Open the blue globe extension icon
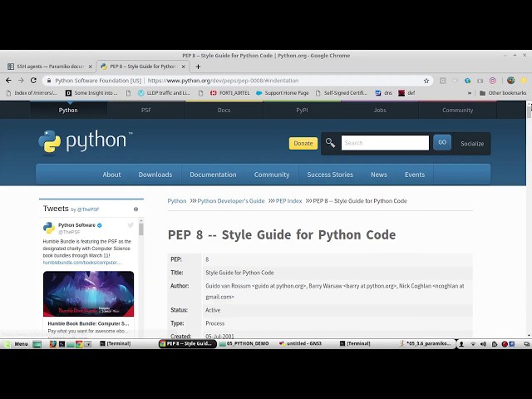The width and height of the screenshot is (532, 399). point(467,81)
